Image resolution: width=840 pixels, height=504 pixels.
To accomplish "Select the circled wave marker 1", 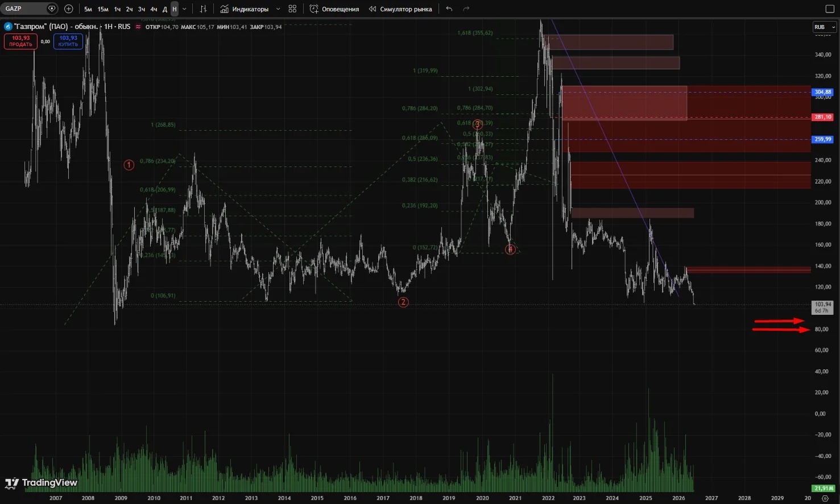I will [x=129, y=165].
